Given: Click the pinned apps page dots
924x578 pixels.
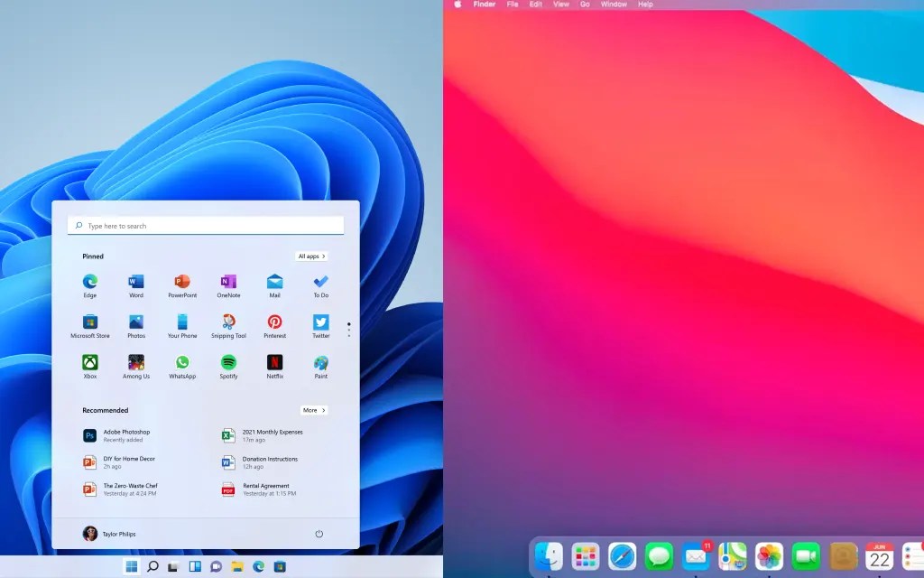Looking at the screenshot, I should tap(349, 330).
